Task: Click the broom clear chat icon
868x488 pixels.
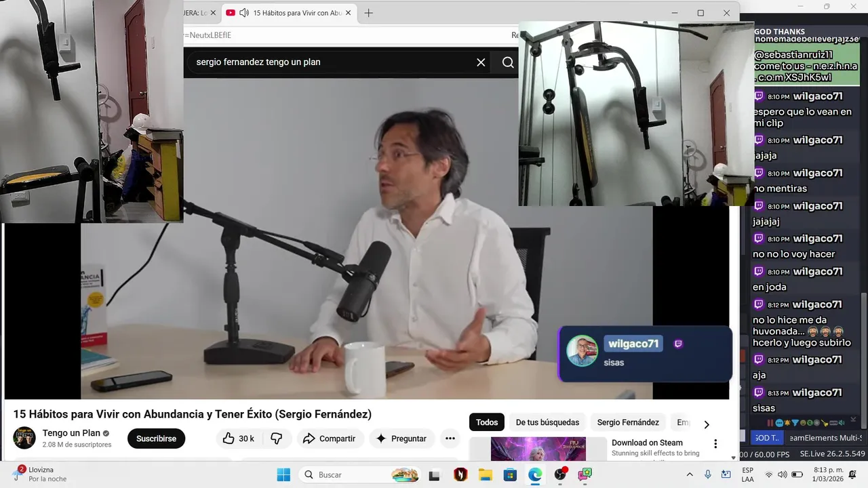Action: tap(825, 423)
